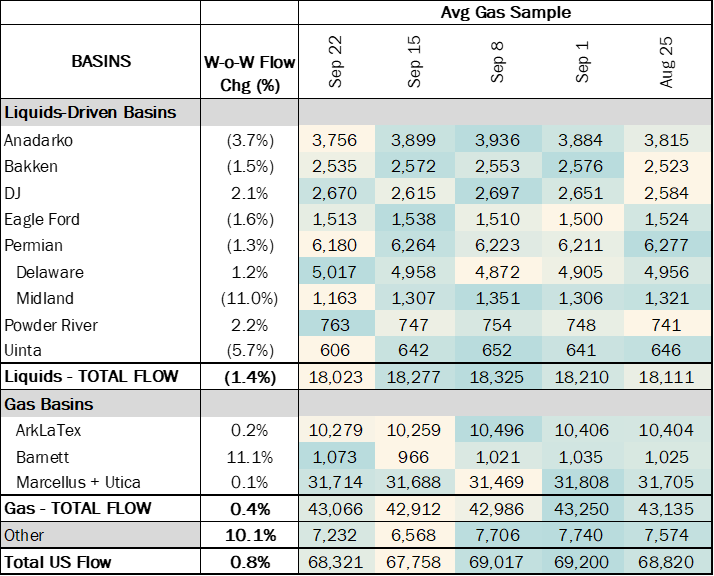714x576 pixels.
Task: Click Total US Flow change 0.8%
Action: point(250,562)
